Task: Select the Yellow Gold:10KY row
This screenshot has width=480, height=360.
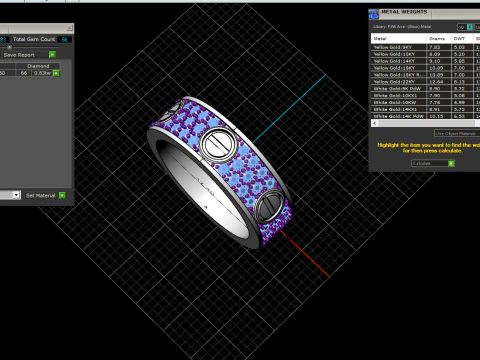Action: pyautogui.click(x=425, y=54)
